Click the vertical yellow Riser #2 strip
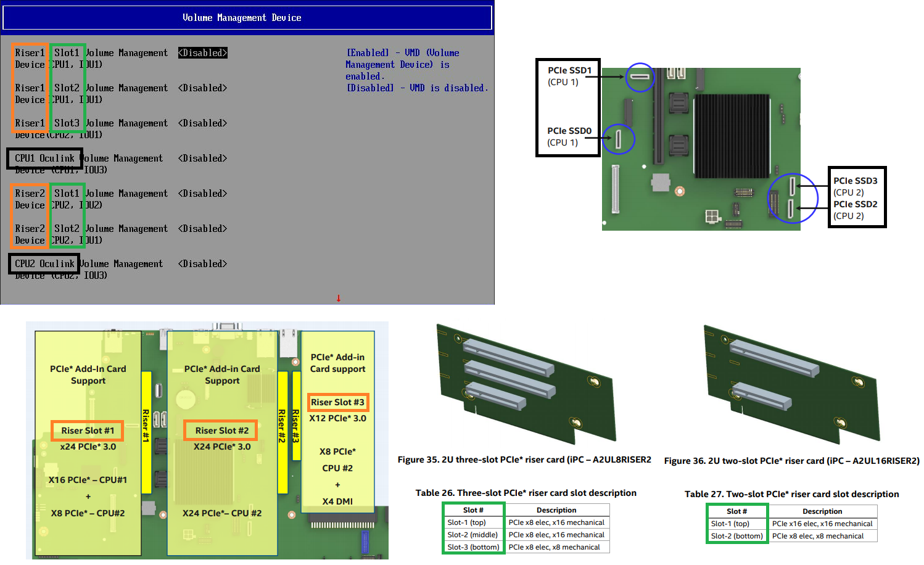 pos(283,432)
